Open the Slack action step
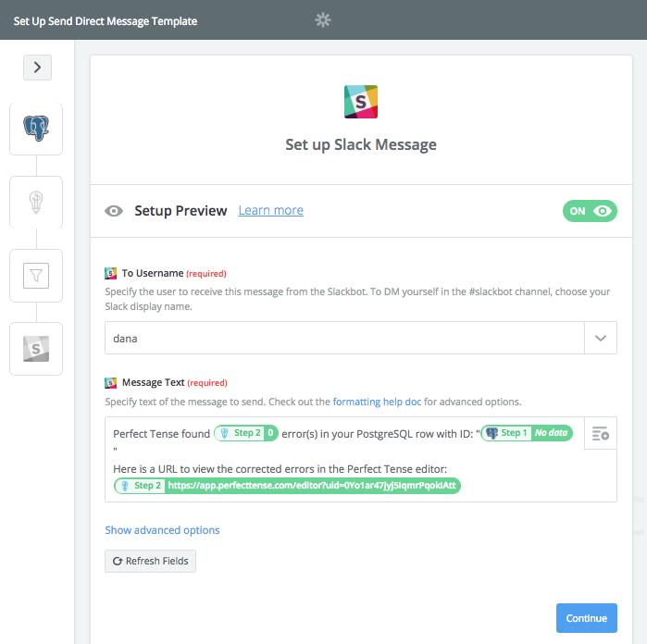The image size is (647, 644). click(36, 349)
